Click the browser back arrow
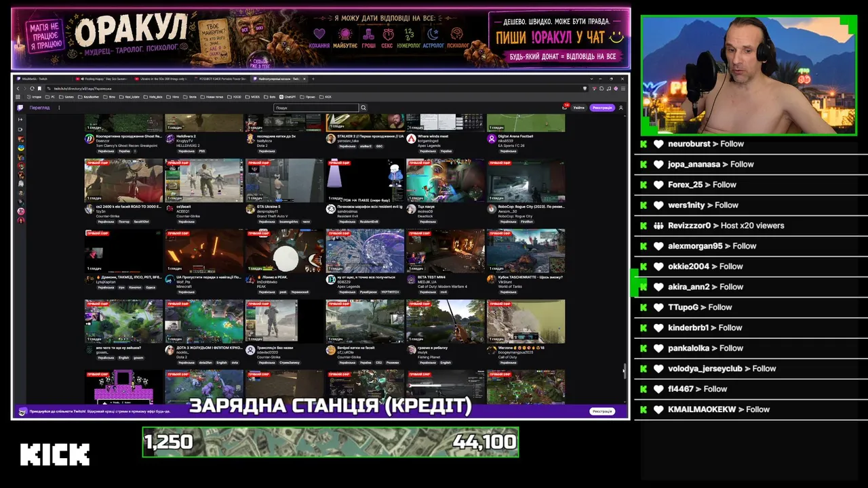Viewport: 868px width, 488px height. tap(18, 88)
